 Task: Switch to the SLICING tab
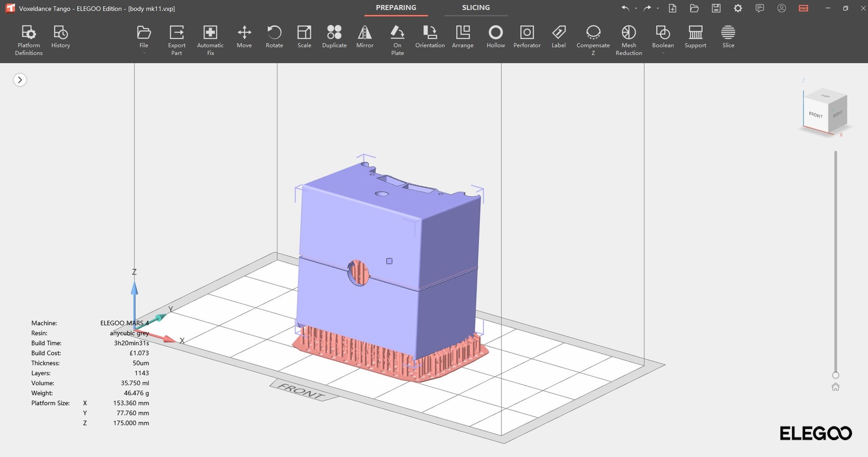click(476, 8)
